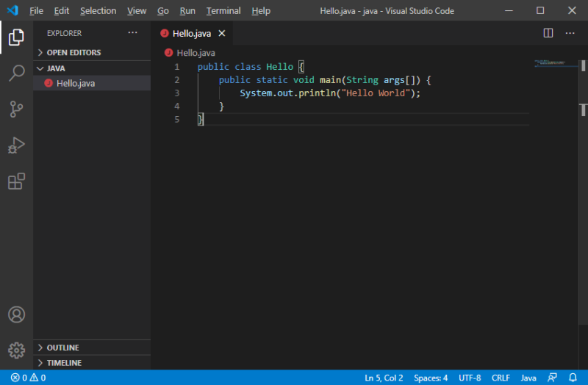
Task: Open Explorer views and more actions menu
Action: click(x=133, y=33)
